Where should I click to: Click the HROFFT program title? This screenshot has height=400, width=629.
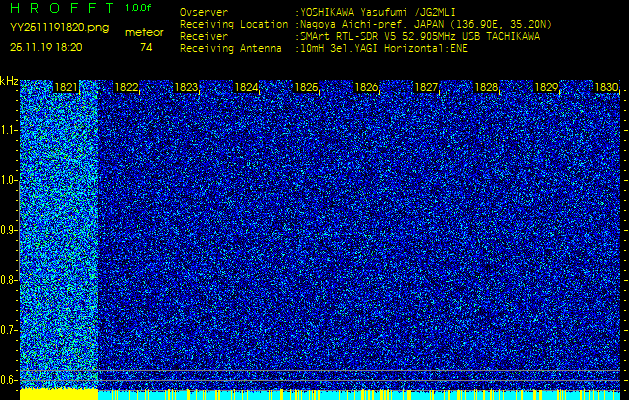click(x=62, y=8)
